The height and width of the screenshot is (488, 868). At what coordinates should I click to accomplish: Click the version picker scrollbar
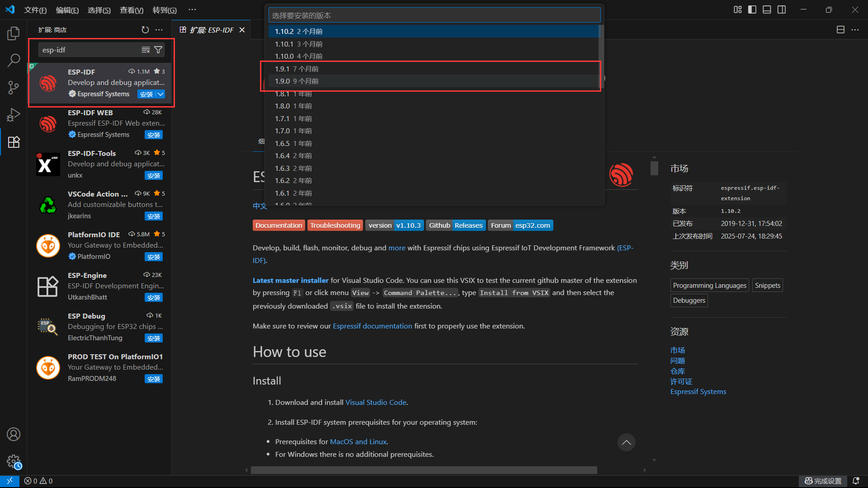click(601, 56)
